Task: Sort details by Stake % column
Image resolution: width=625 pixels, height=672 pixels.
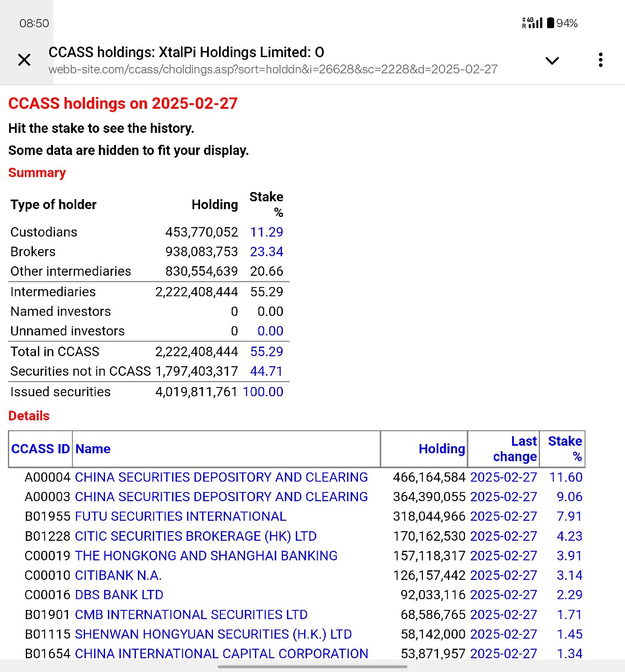Action: (x=565, y=449)
